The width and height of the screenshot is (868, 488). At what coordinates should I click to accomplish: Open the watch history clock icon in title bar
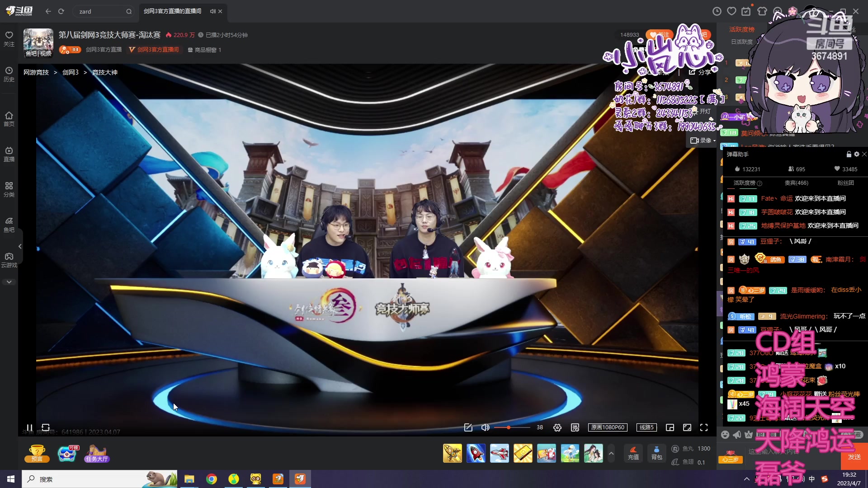point(717,11)
